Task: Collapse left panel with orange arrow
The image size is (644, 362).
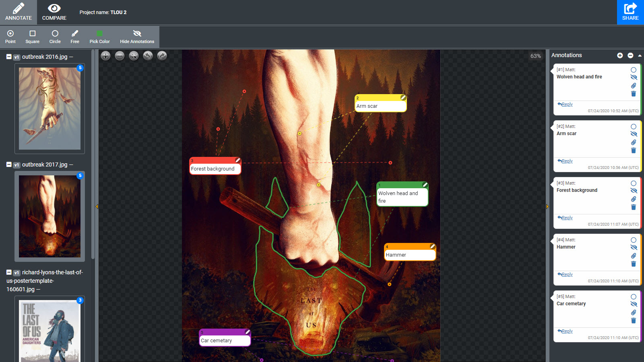Action: [x=97, y=206]
